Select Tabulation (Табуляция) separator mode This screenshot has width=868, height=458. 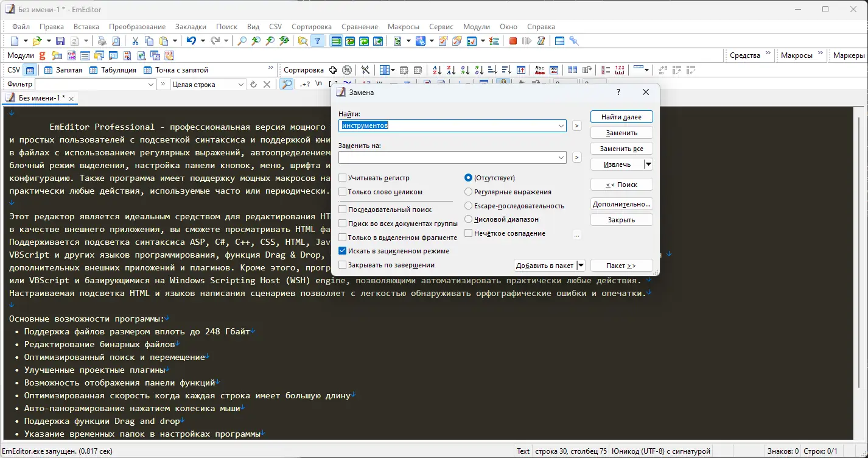point(113,70)
